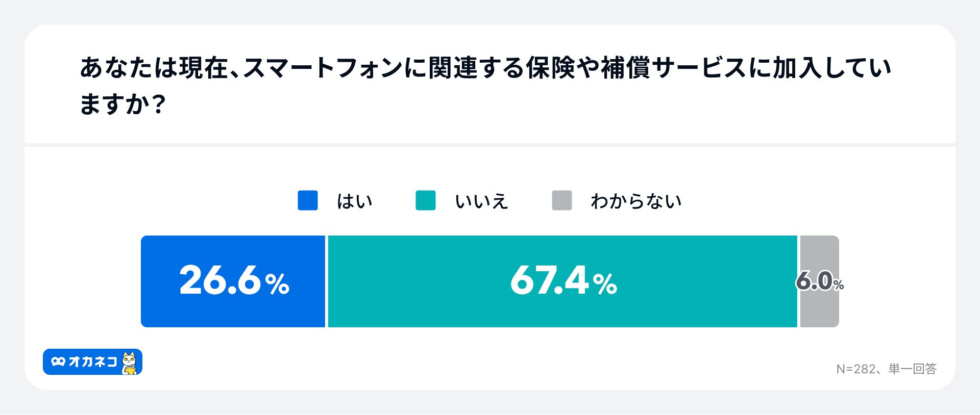Select the いいえ legend label
The height and width of the screenshot is (415, 980).
click(481, 201)
